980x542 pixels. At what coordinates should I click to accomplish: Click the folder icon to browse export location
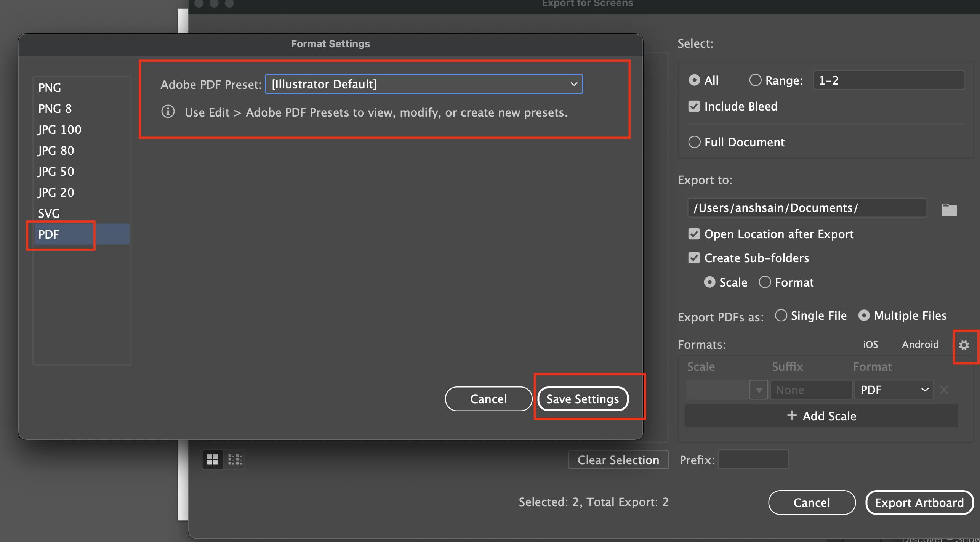pos(949,209)
